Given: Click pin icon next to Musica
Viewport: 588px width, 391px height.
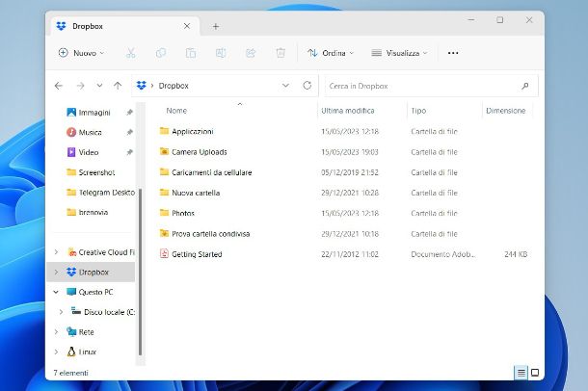Looking at the screenshot, I should tap(129, 132).
